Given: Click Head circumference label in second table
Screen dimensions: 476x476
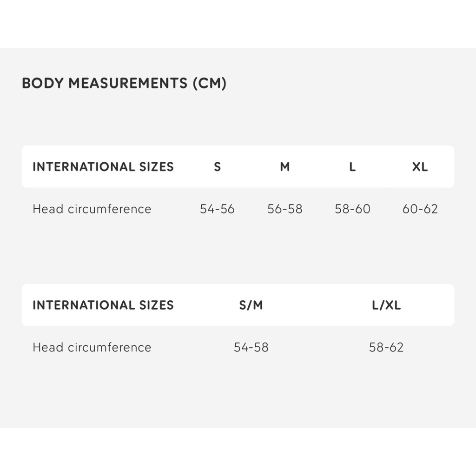Looking at the screenshot, I should point(92,347).
